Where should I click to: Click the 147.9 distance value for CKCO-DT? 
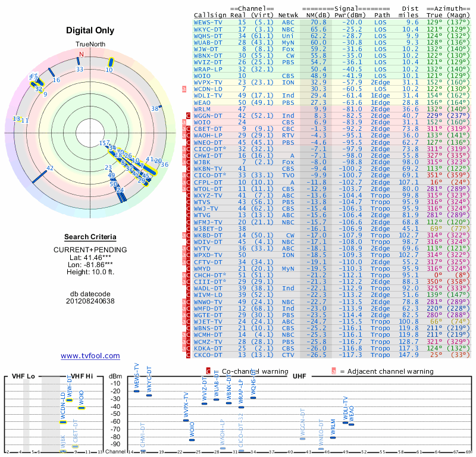point(409,355)
